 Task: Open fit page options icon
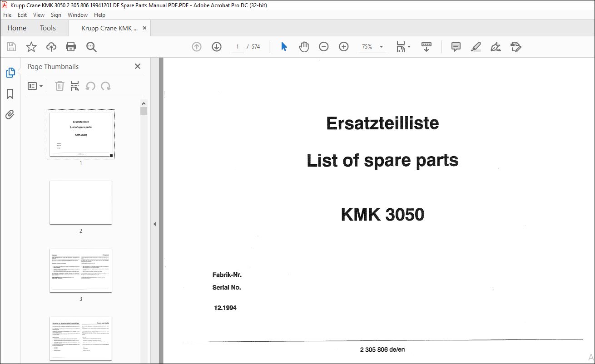[403, 47]
